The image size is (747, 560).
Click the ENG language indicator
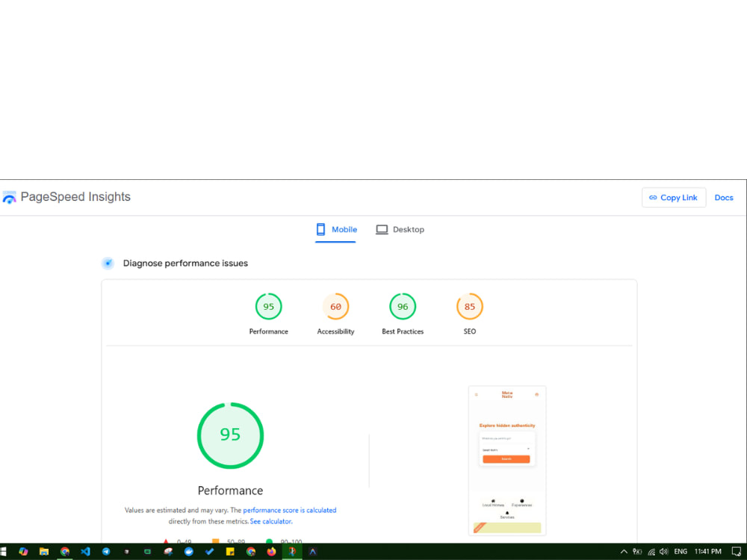(681, 552)
